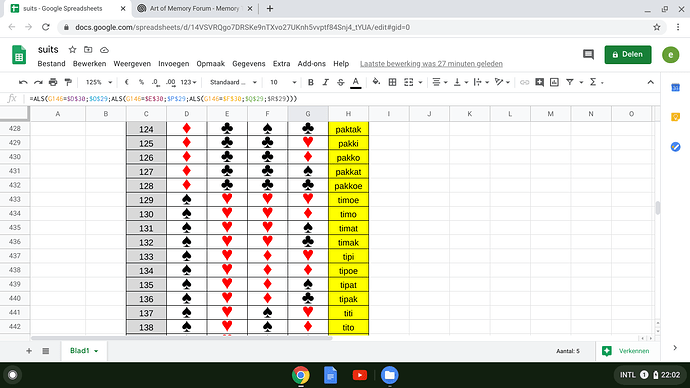Screen dimensions: 690x388
Task: Click the formula bar input
Action: [x=343, y=99]
